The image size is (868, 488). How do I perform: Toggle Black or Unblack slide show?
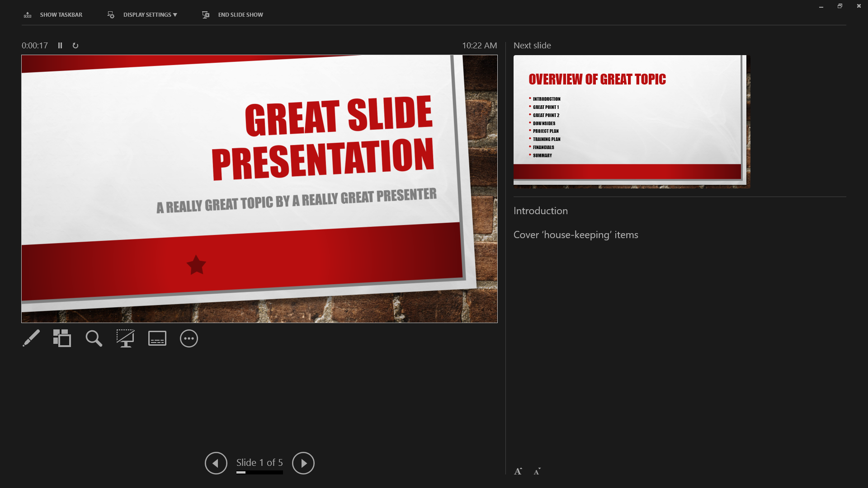[x=126, y=338]
